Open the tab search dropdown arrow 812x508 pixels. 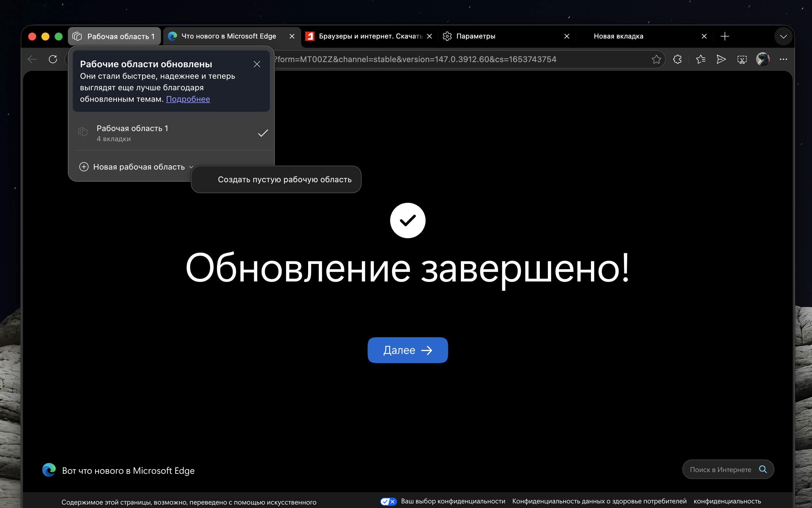783,36
